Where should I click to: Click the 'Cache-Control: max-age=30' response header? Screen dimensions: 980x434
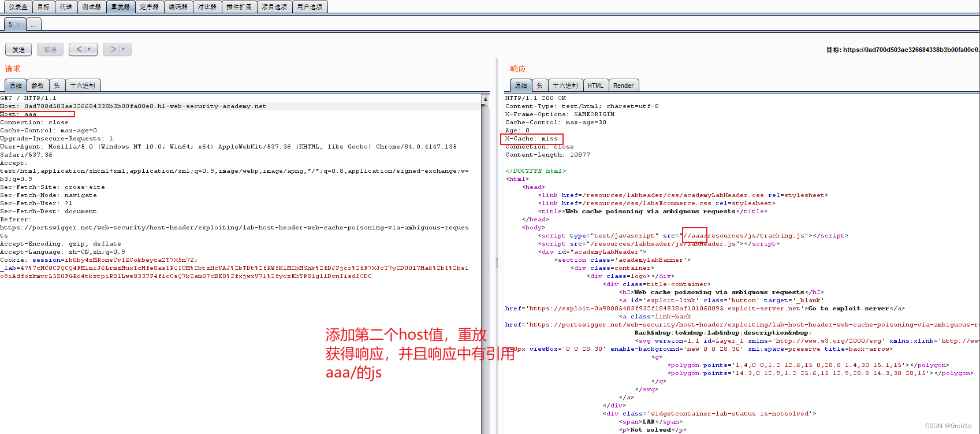pos(556,123)
